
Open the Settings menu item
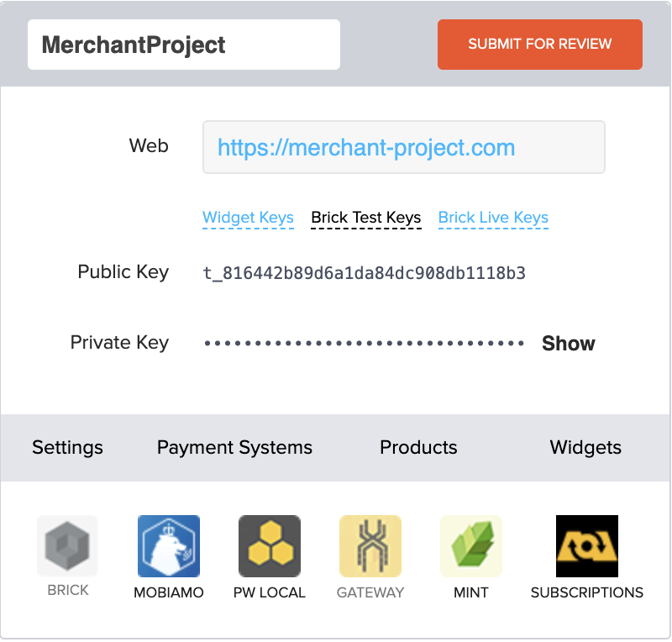click(x=68, y=447)
